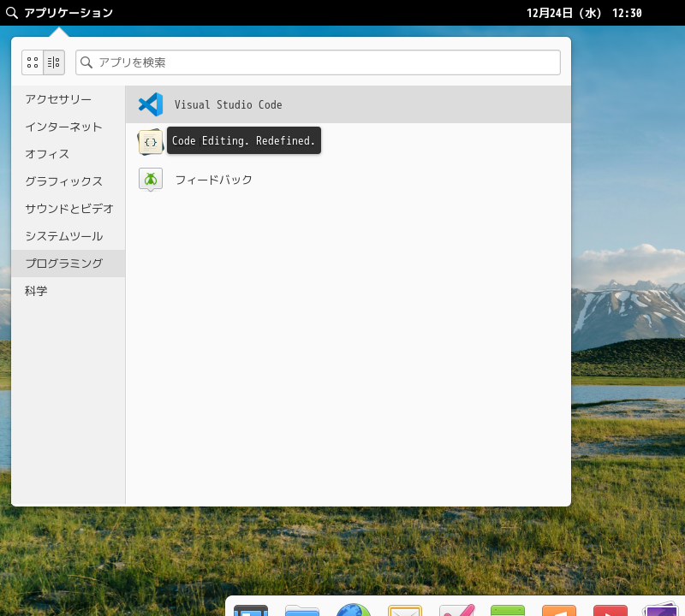Select the 科学 category
This screenshot has width=685, height=616.
tap(68, 291)
